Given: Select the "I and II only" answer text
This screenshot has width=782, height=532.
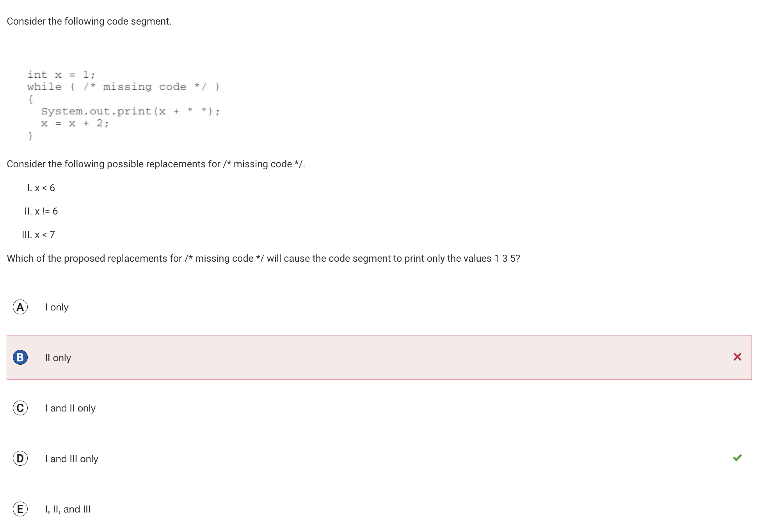Looking at the screenshot, I should 70,408.
